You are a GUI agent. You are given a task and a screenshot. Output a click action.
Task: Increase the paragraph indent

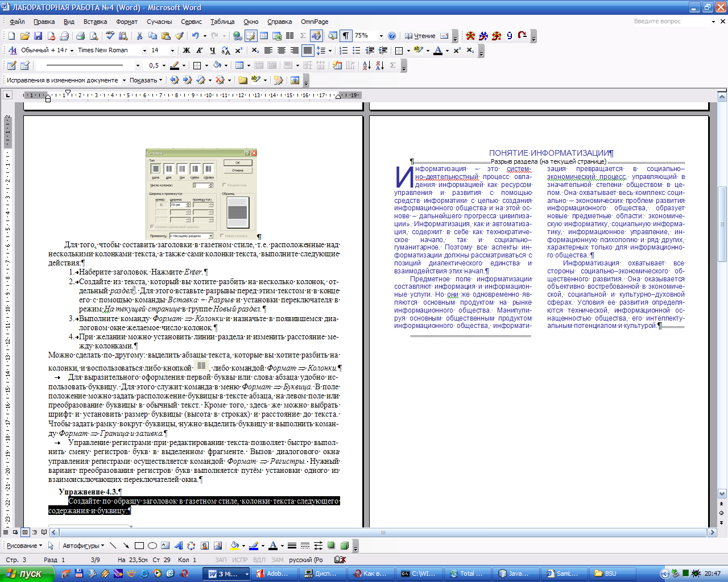(x=383, y=51)
